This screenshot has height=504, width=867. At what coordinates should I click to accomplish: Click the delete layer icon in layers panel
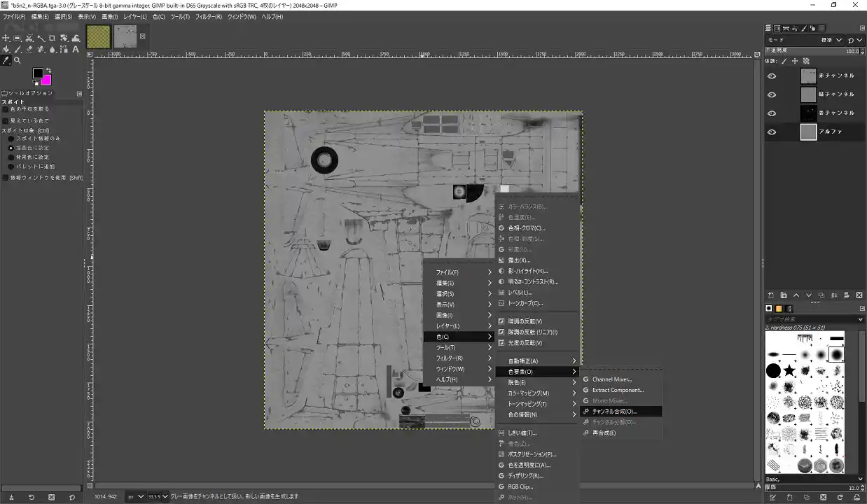pos(859,295)
